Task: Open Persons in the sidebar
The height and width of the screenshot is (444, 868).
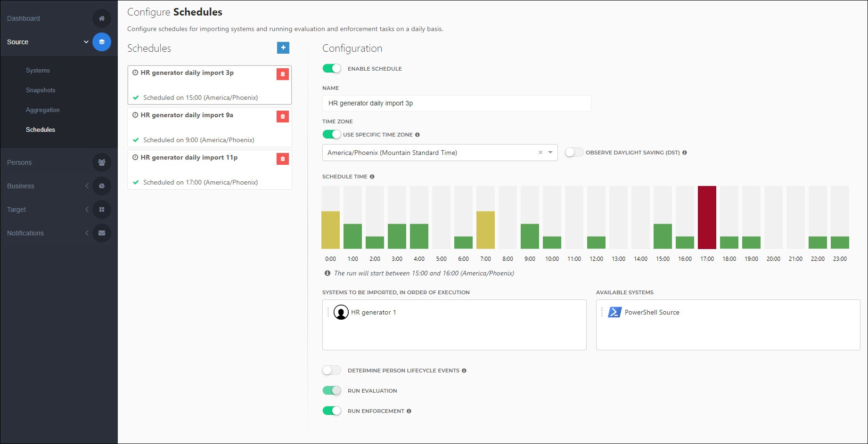Action: (19, 162)
